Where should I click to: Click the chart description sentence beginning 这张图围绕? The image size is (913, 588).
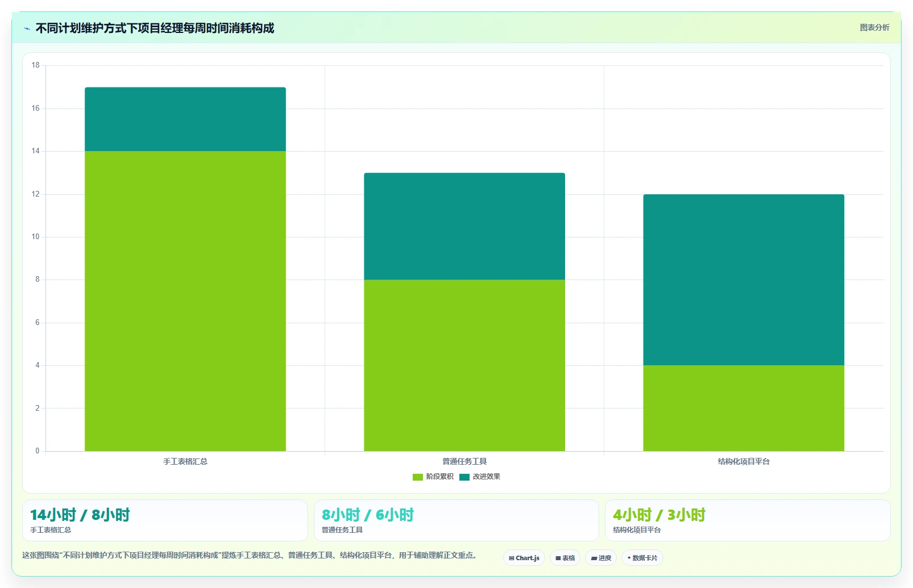251,555
